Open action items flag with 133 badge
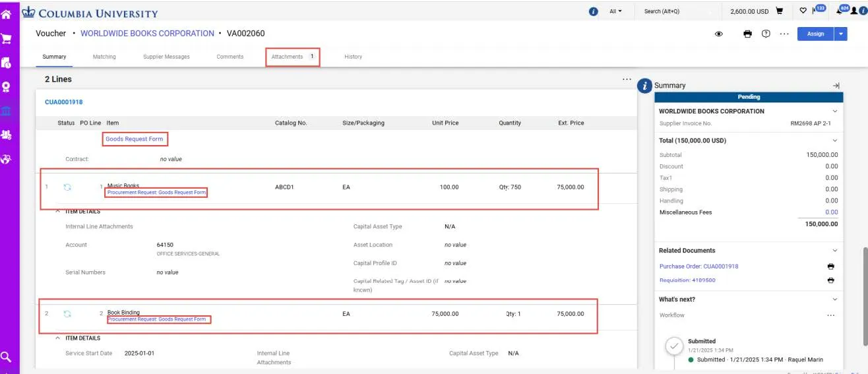This screenshot has height=374, width=868. click(x=817, y=11)
